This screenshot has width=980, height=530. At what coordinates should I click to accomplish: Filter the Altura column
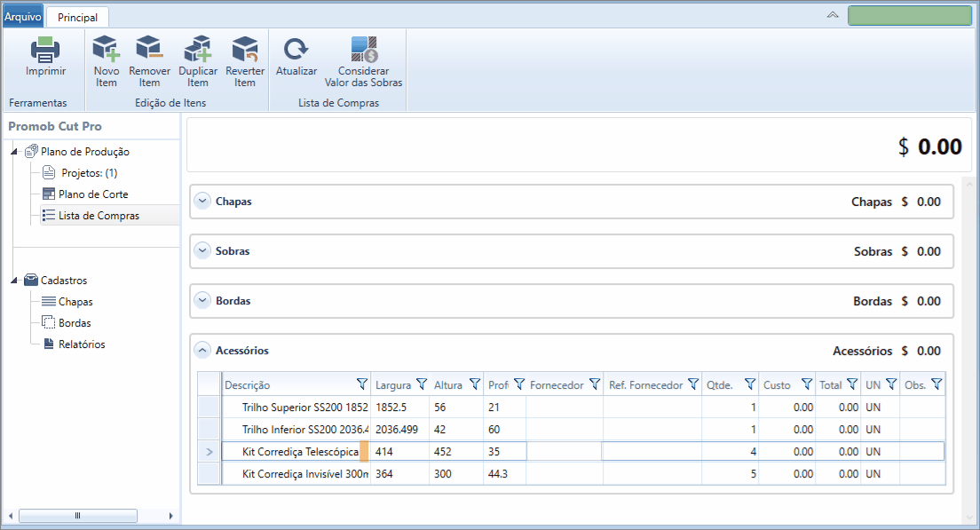475,384
